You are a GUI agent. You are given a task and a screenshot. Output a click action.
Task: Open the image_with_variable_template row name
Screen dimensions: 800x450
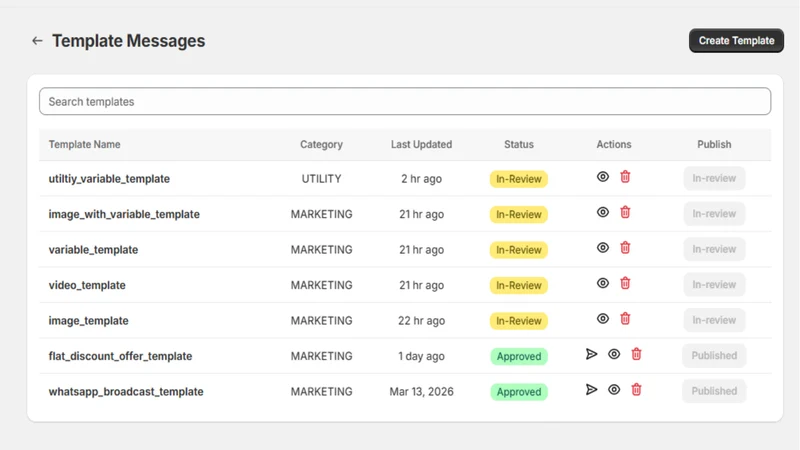click(x=124, y=214)
